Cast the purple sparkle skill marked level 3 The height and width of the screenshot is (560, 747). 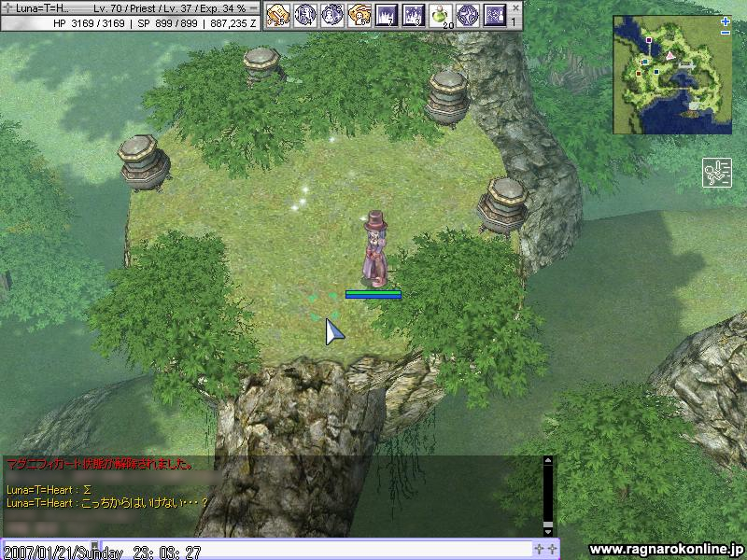click(414, 15)
